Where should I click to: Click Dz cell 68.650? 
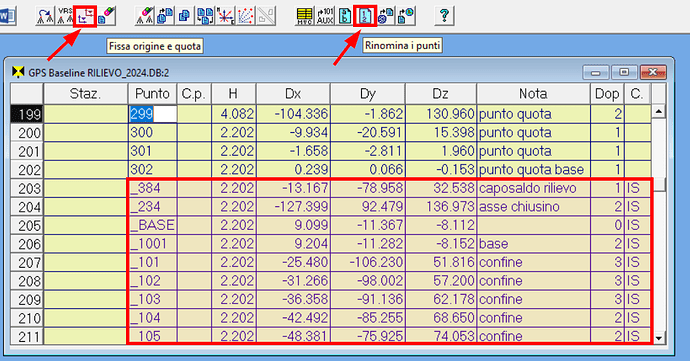441,318
